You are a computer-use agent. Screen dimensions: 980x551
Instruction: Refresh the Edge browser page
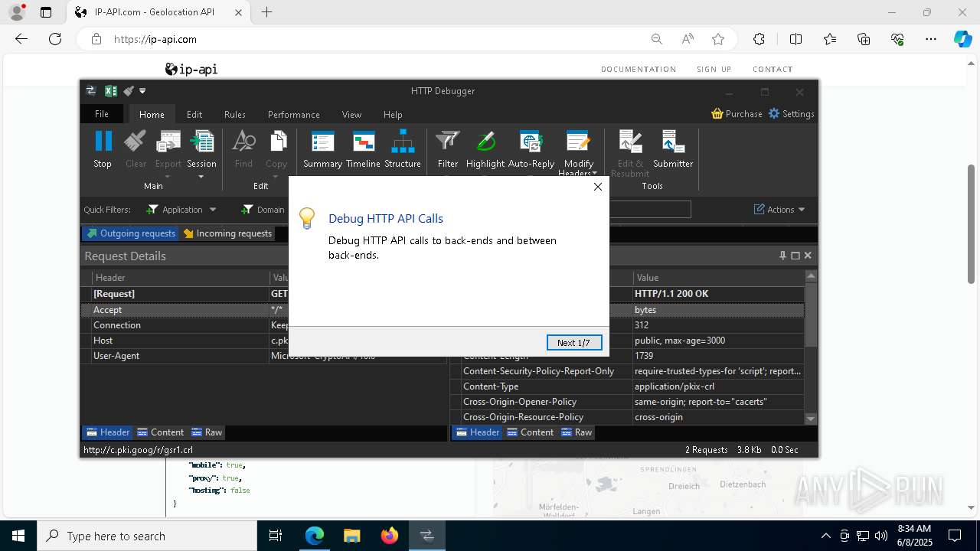pyautogui.click(x=55, y=39)
